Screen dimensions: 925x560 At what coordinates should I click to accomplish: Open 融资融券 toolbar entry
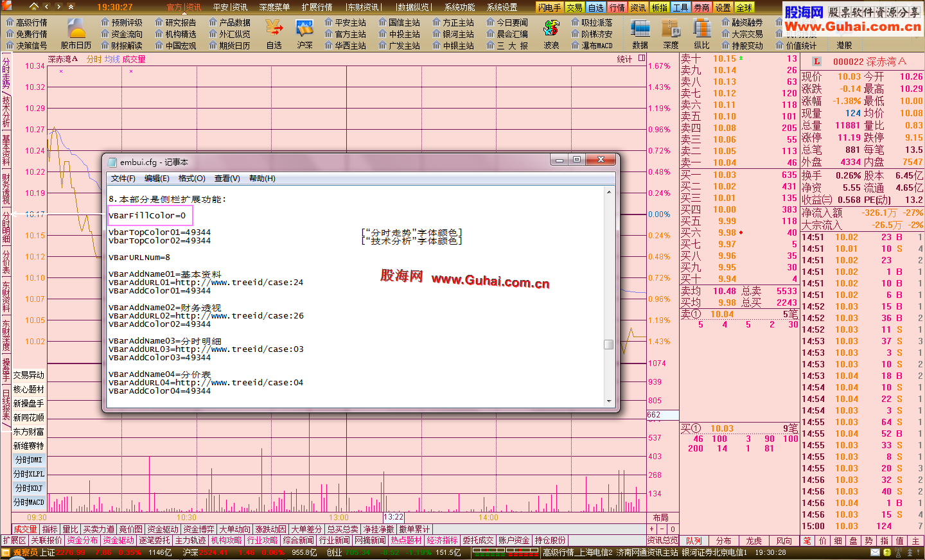pos(742,22)
